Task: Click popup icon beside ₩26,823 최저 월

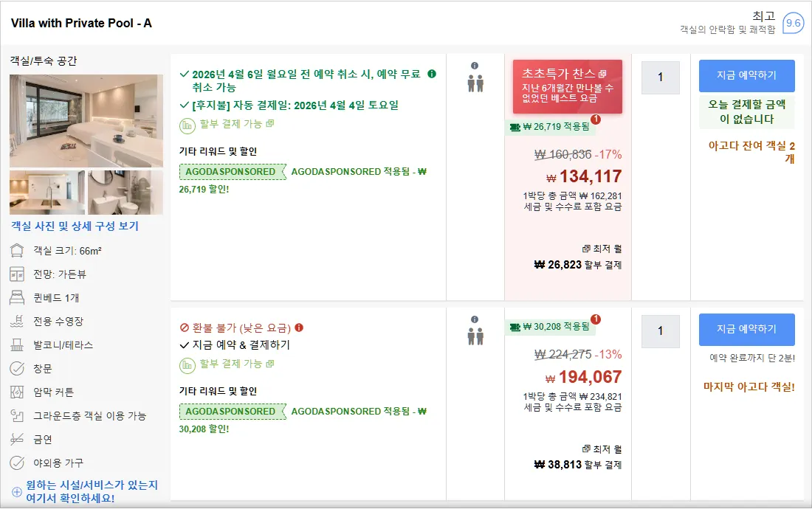Action: (586, 249)
